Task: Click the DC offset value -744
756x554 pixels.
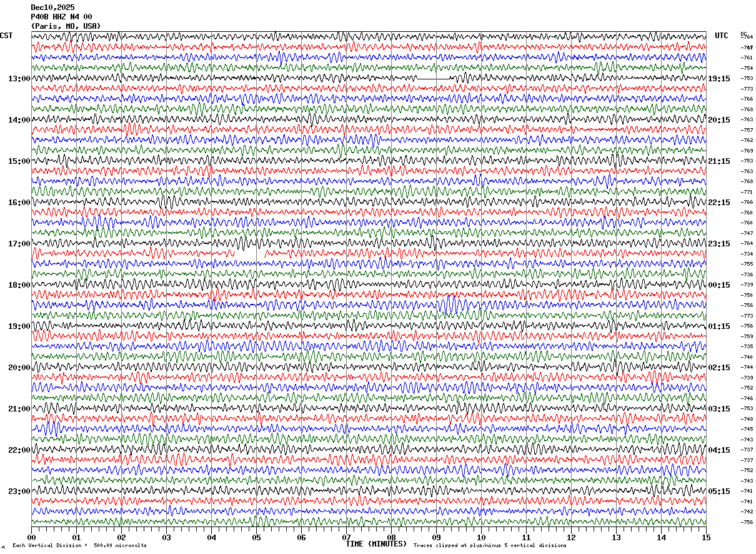Action: 747,367
